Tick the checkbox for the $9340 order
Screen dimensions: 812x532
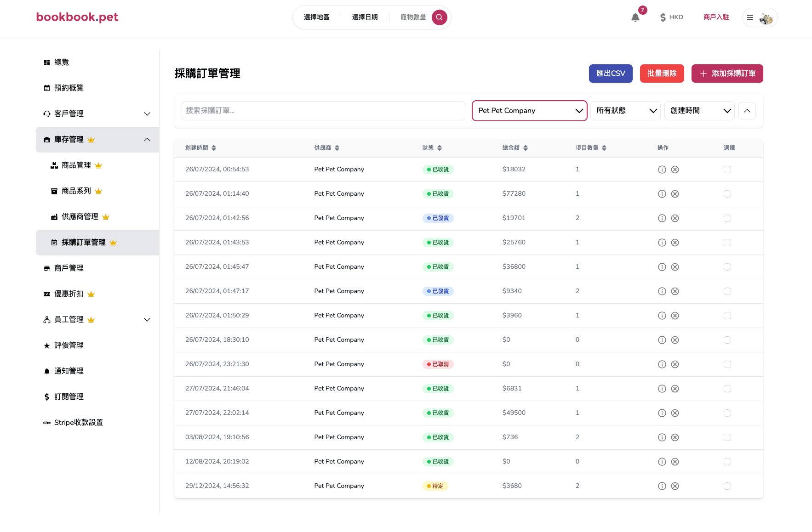coord(727,291)
